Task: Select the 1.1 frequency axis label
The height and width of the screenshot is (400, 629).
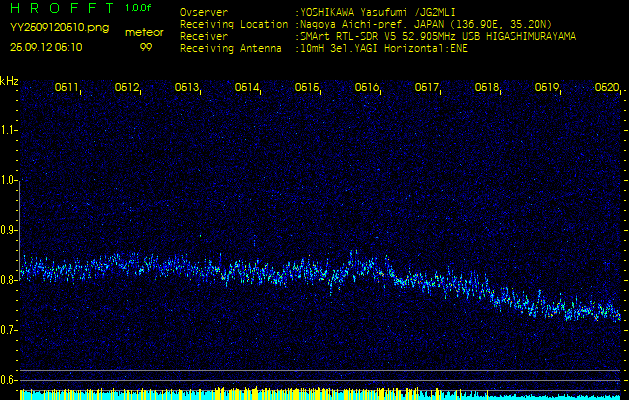Action: [9, 130]
